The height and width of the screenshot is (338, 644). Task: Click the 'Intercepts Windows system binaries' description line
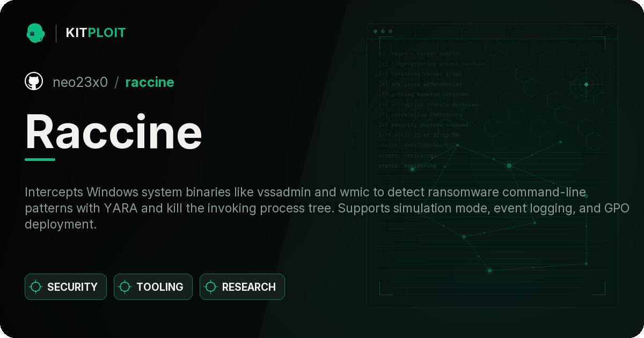(306, 192)
